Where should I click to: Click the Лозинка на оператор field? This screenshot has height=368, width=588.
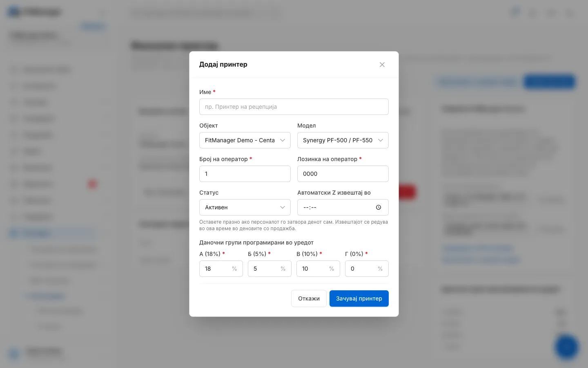coord(343,174)
